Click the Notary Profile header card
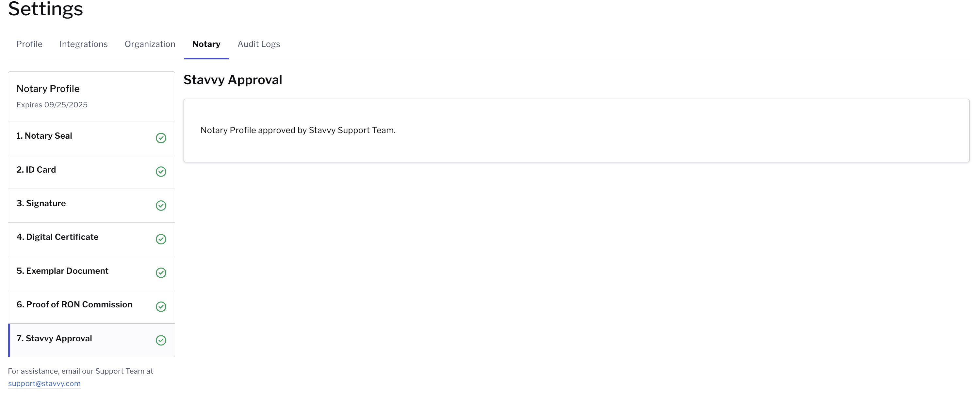This screenshot has width=980, height=402. click(x=91, y=97)
